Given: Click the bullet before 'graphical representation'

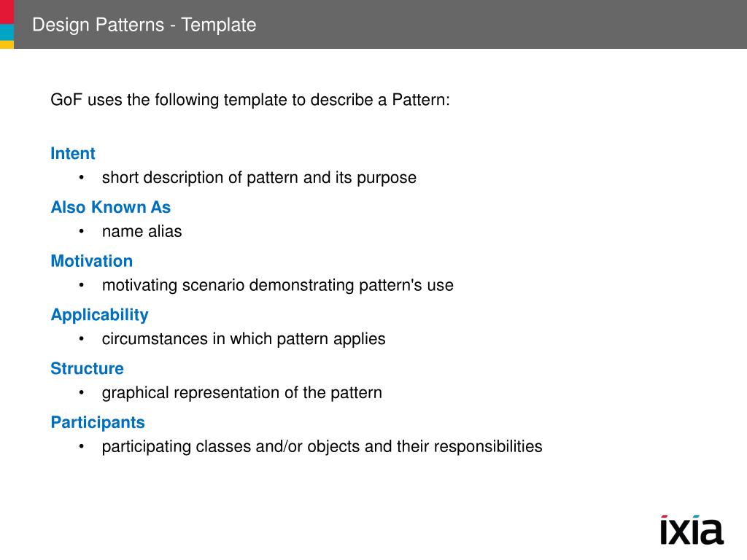Looking at the screenshot, I should coord(82,393).
